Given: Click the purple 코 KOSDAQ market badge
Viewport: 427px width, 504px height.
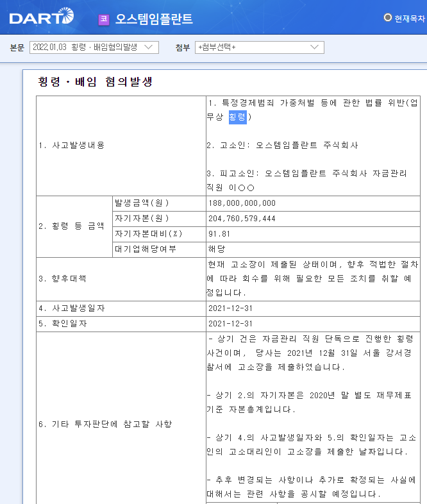Looking at the screenshot, I should coord(104,19).
